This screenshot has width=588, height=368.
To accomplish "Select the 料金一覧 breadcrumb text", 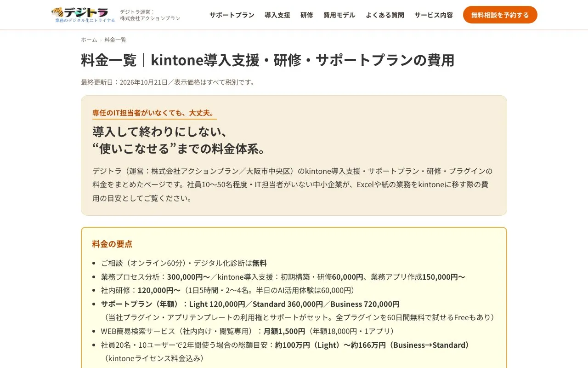I will [115, 40].
